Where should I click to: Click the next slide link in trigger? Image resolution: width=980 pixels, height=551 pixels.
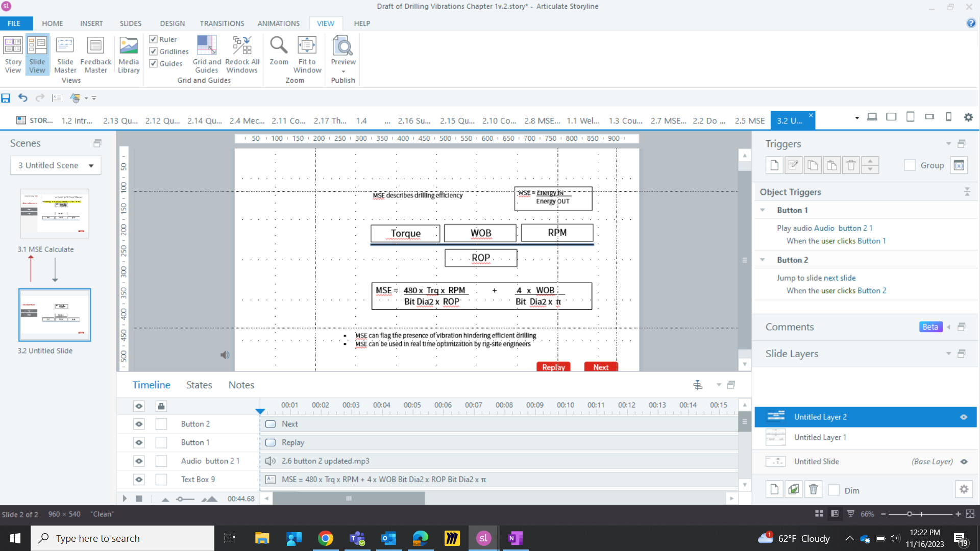click(839, 278)
